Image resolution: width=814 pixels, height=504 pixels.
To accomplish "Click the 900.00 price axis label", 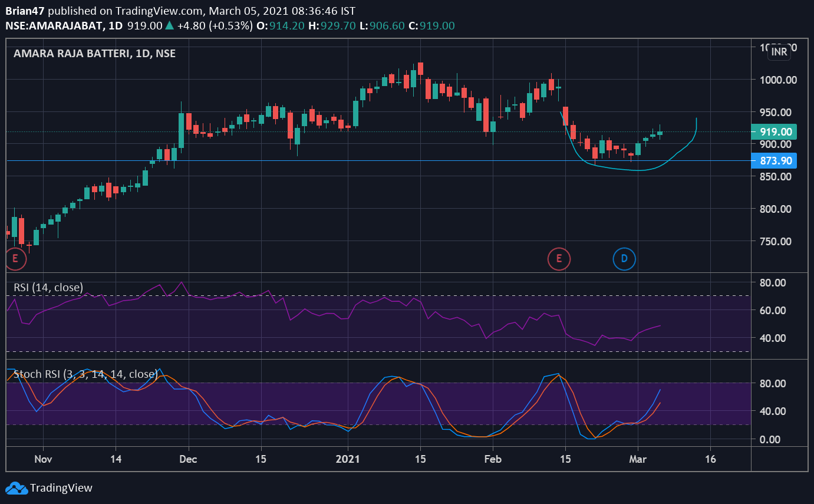I will [x=776, y=144].
